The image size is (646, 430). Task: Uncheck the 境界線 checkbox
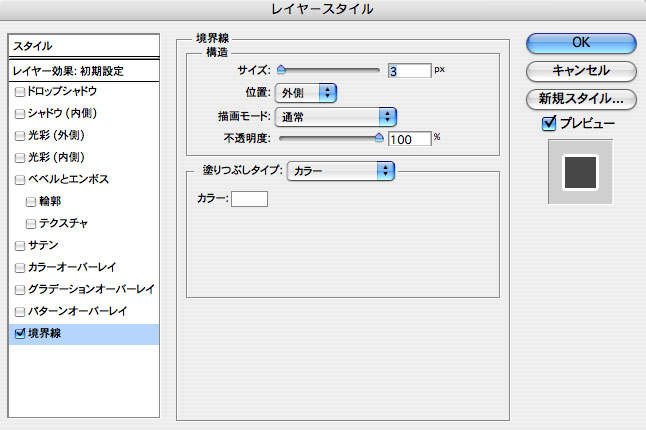pos(20,334)
